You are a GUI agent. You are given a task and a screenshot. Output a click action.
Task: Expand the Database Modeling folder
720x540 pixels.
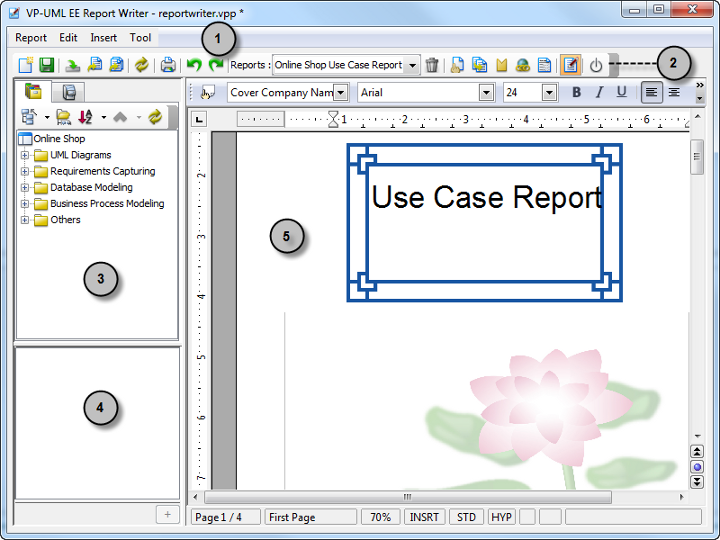(25, 187)
